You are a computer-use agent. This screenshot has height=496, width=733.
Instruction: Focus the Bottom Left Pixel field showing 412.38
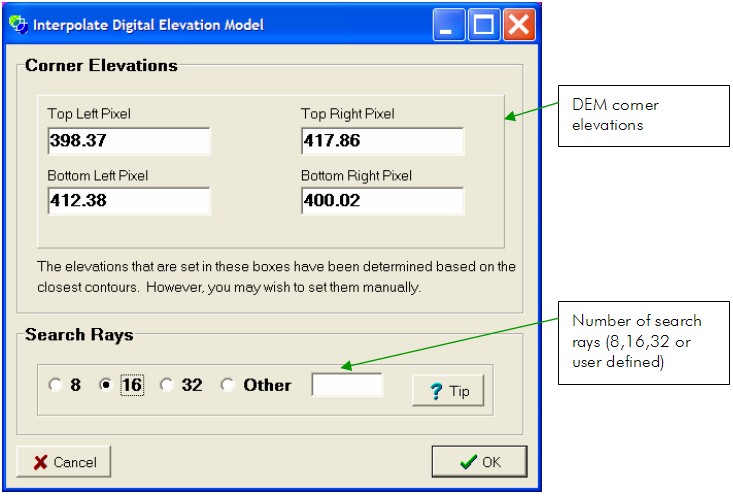point(128,202)
